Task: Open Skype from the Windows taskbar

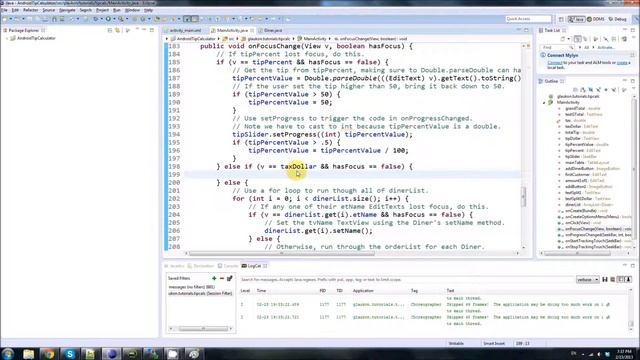Action: coord(70,353)
